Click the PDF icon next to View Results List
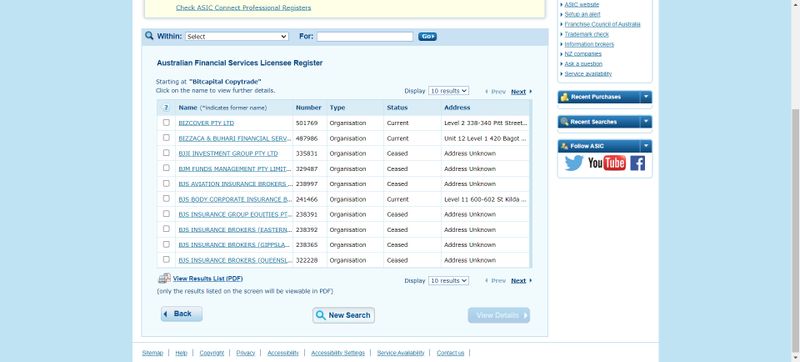 164,278
